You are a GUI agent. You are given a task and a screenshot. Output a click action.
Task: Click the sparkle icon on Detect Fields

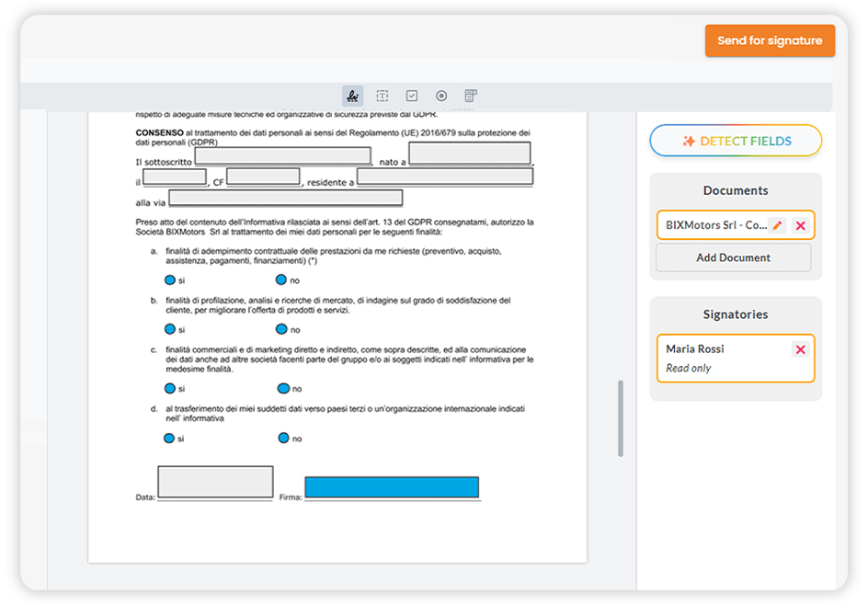[687, 141]
